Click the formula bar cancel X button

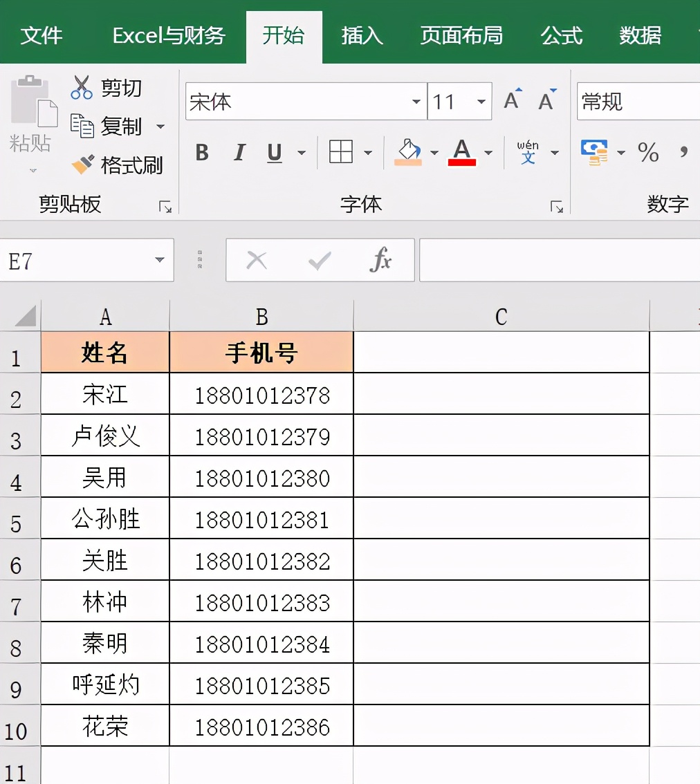pyautogui.click(x=257, y=261)
